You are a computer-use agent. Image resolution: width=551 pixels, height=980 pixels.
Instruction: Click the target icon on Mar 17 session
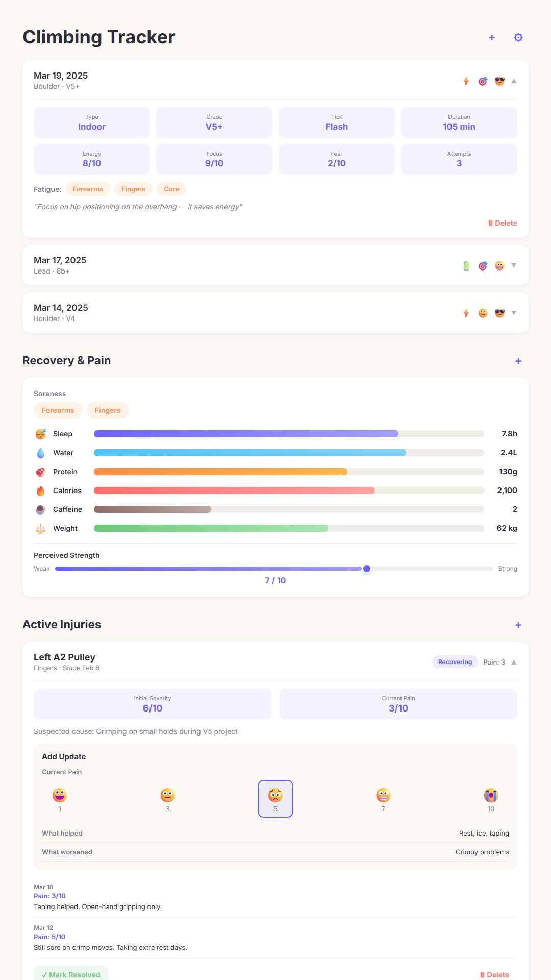click(x=483, y=266)
